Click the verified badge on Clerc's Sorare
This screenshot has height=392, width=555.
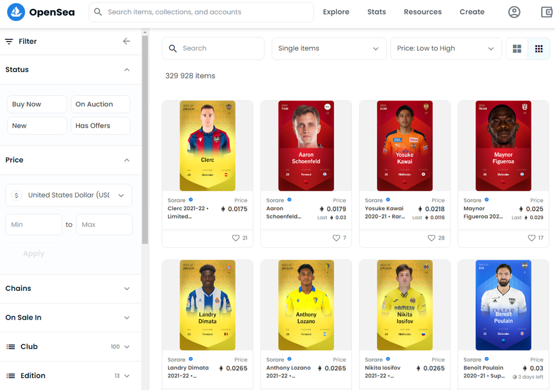coord(191,200)
